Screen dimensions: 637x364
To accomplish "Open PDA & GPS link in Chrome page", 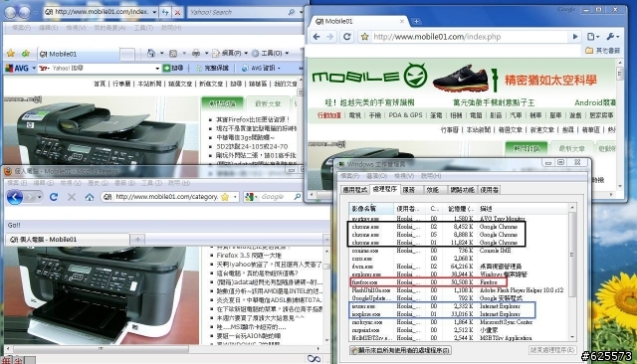I will (405, 115).
